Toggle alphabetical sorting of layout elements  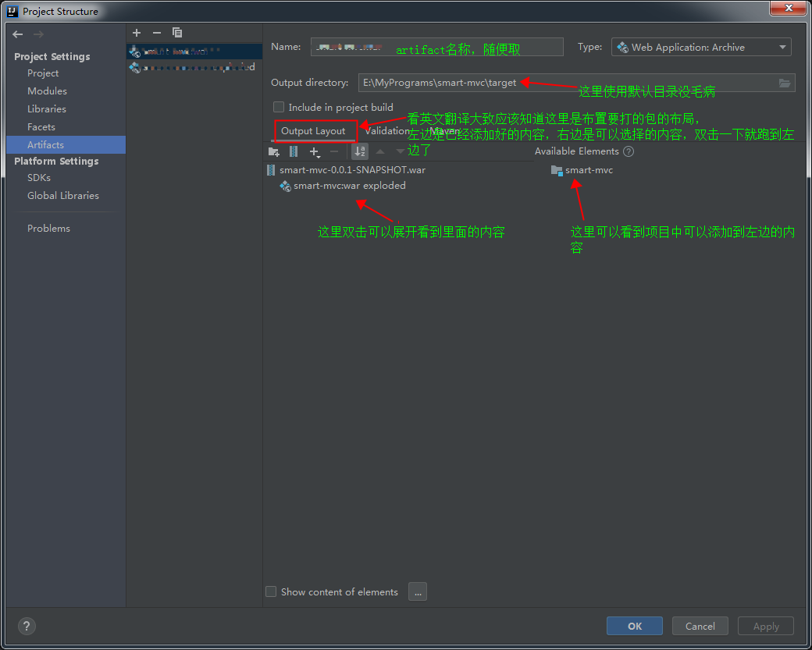click(360, 151)
